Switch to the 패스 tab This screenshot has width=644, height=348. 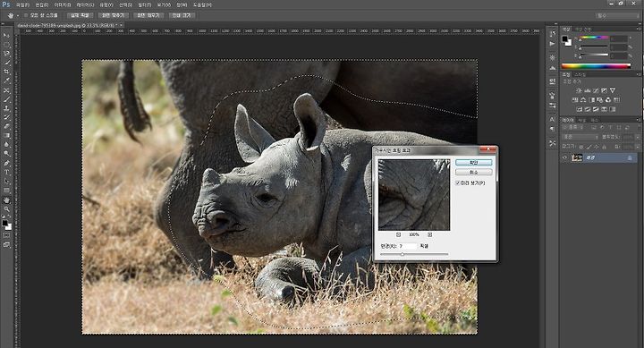point(595,121)
